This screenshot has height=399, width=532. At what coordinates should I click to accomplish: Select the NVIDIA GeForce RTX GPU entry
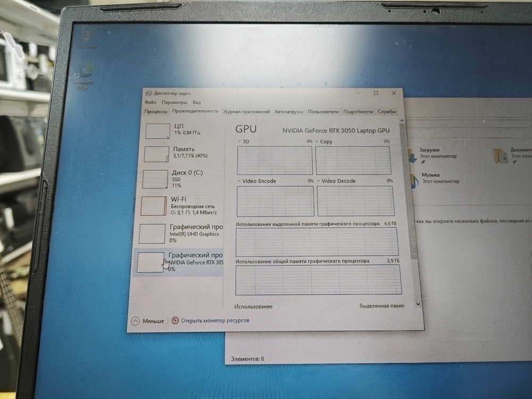178,262
